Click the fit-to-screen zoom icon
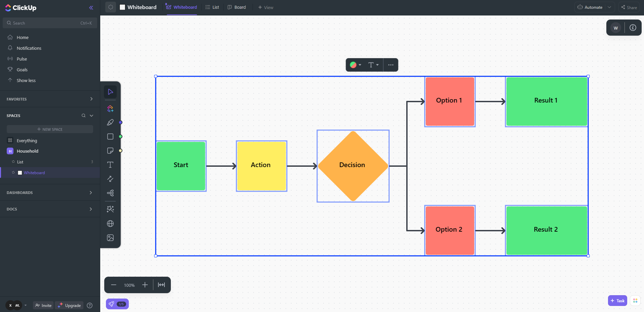 (161, 285)
